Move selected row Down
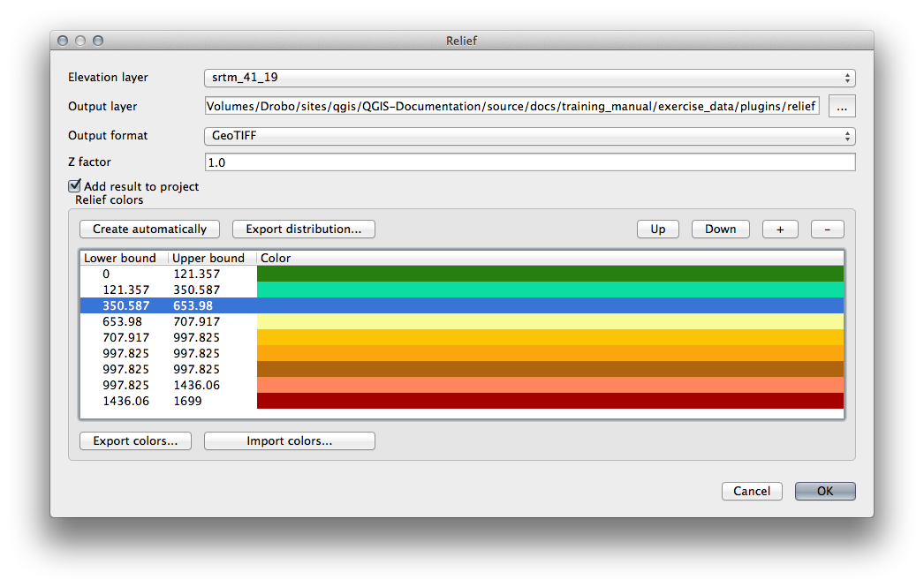The height and width of the screenshot is (587, 924). click(x=720, y=229)
